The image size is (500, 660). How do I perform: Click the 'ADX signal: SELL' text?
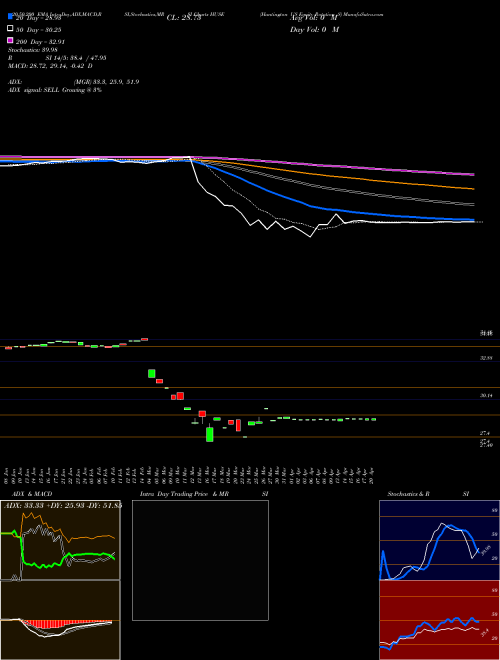coord(34,90)
